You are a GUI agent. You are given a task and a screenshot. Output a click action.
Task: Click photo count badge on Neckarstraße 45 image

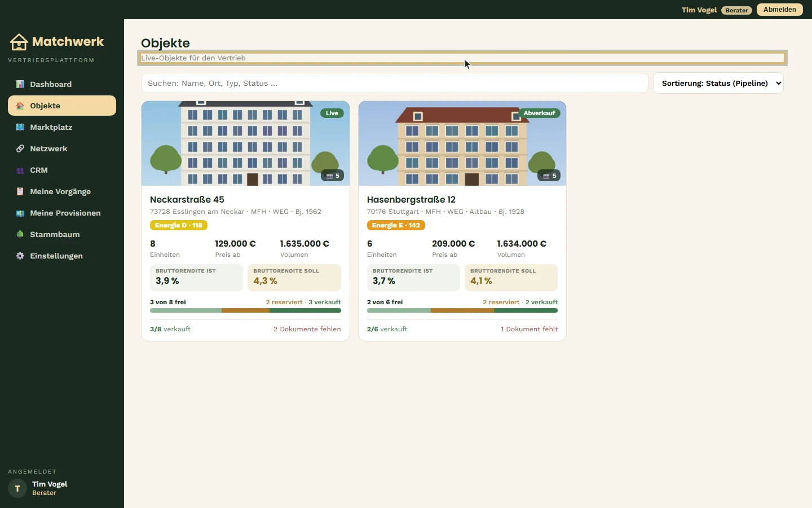coord(332,176)
